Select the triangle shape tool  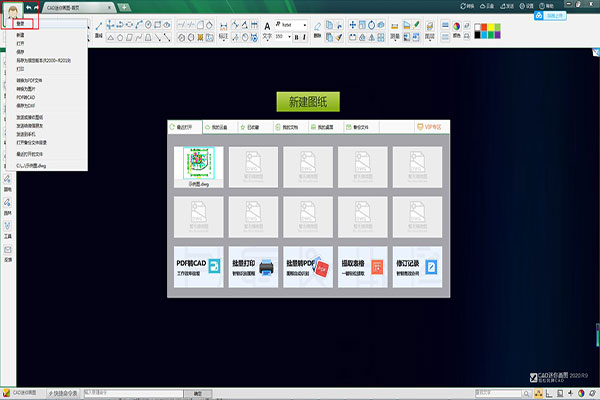point(111,38)
